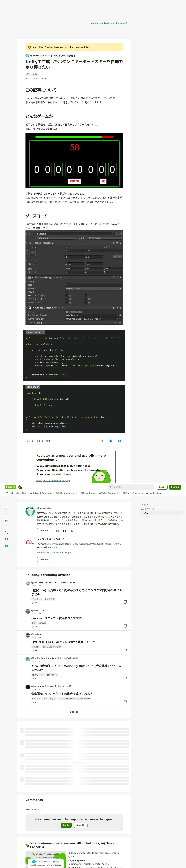This screenshot has width=186, height=868.
Task: Click @yokotate author name at article top
Action: 37,56
